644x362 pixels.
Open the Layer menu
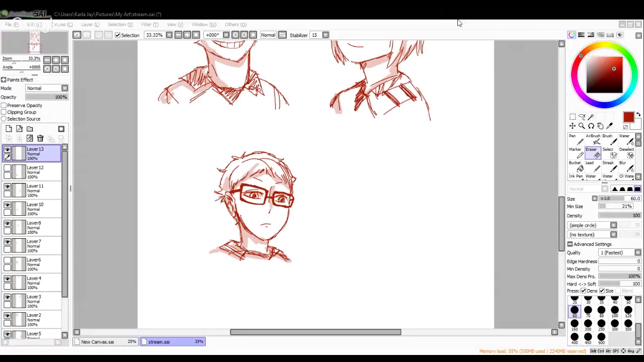[90, 25]
